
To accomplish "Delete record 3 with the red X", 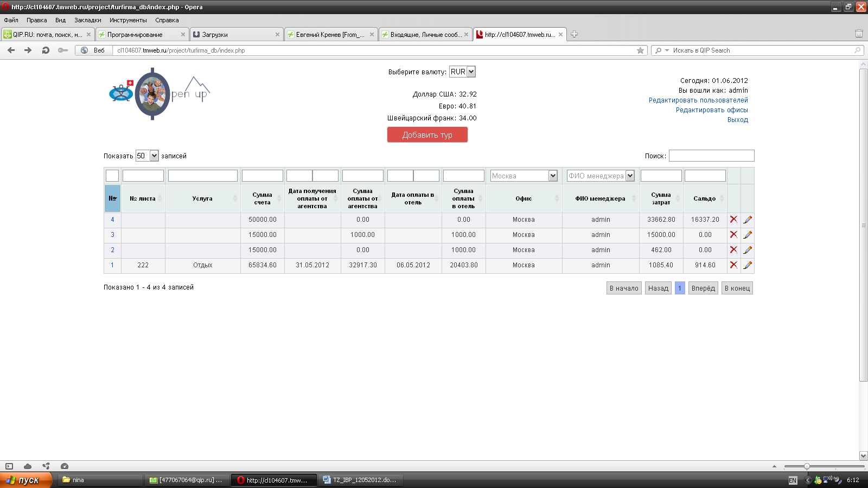I will tap(733, 235).
